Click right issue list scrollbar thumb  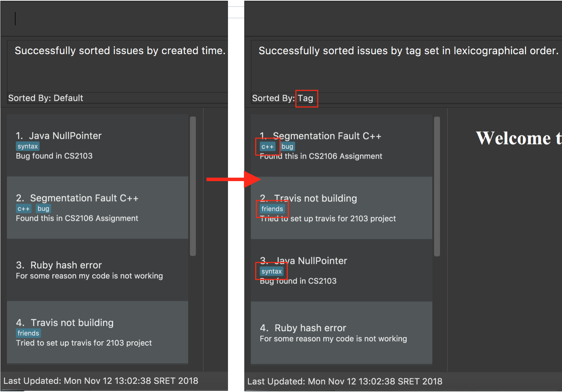tap(437, 187)
